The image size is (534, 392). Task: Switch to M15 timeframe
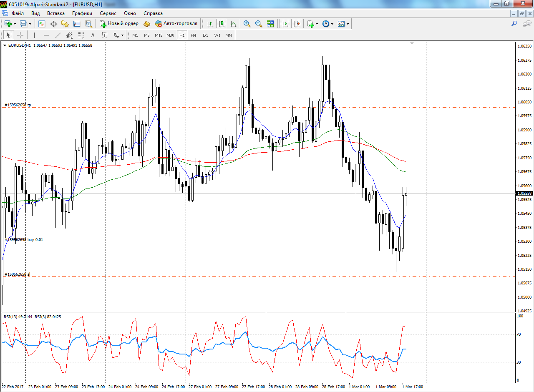159,35
